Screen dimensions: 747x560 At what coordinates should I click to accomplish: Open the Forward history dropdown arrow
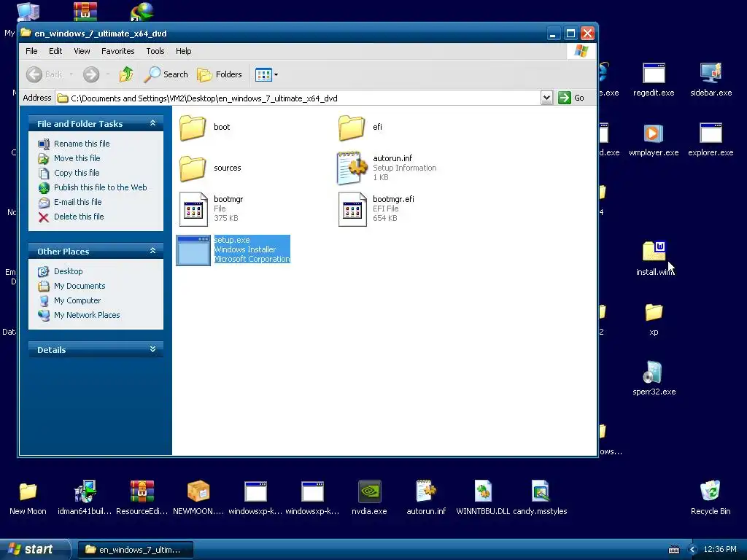pos(108,74)
